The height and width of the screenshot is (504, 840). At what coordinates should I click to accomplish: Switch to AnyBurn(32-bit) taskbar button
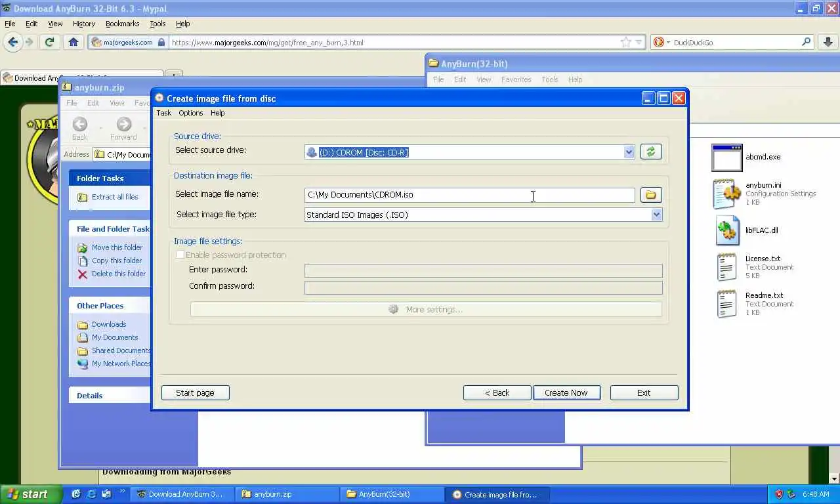pos(392,494)
